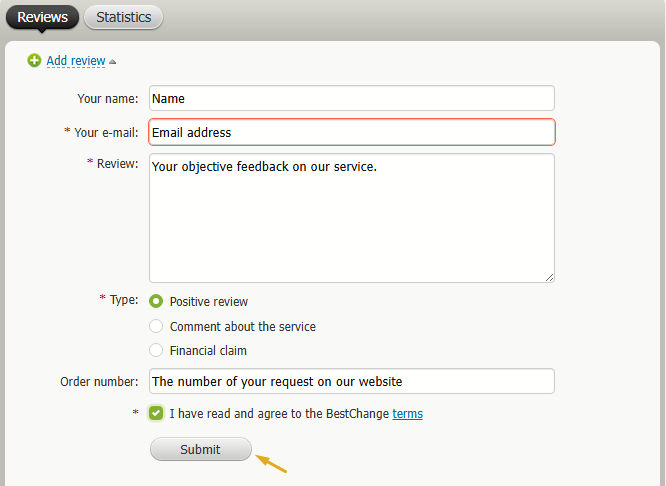
Task: Focus the Order number input field
Action: click(351, 381)
